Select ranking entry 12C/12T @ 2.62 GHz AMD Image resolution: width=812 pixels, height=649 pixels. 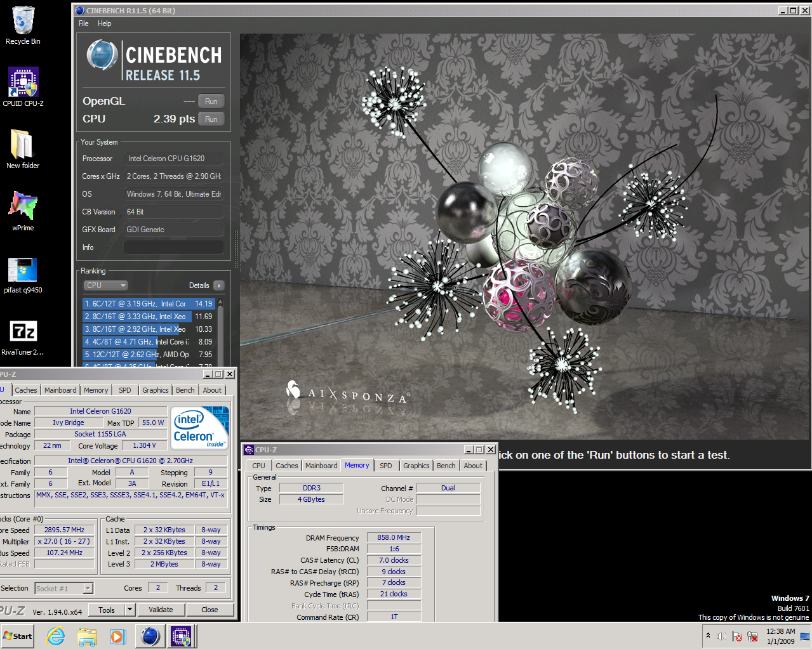[x=149, y=355]
